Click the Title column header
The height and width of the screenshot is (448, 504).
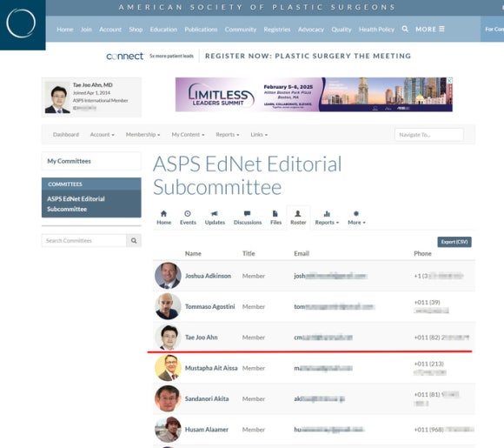249,254
